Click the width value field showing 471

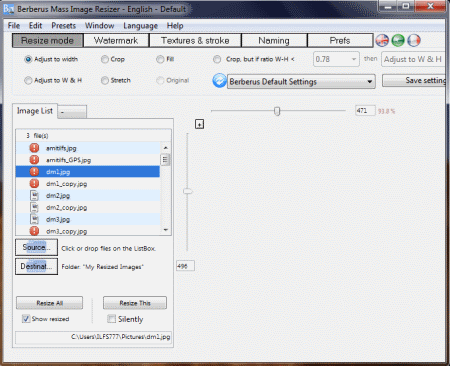point(365,111)
